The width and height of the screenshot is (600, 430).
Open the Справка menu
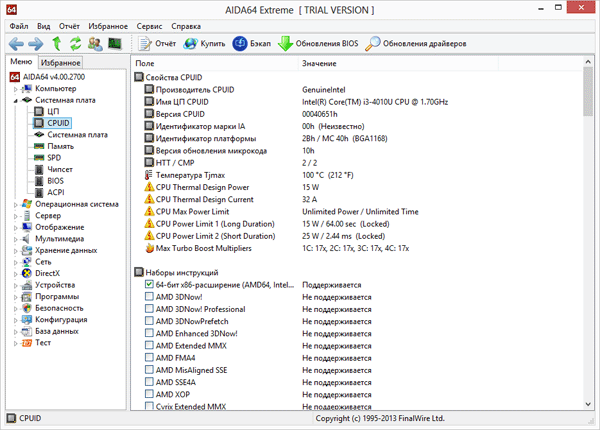click(x=186, y=26)
